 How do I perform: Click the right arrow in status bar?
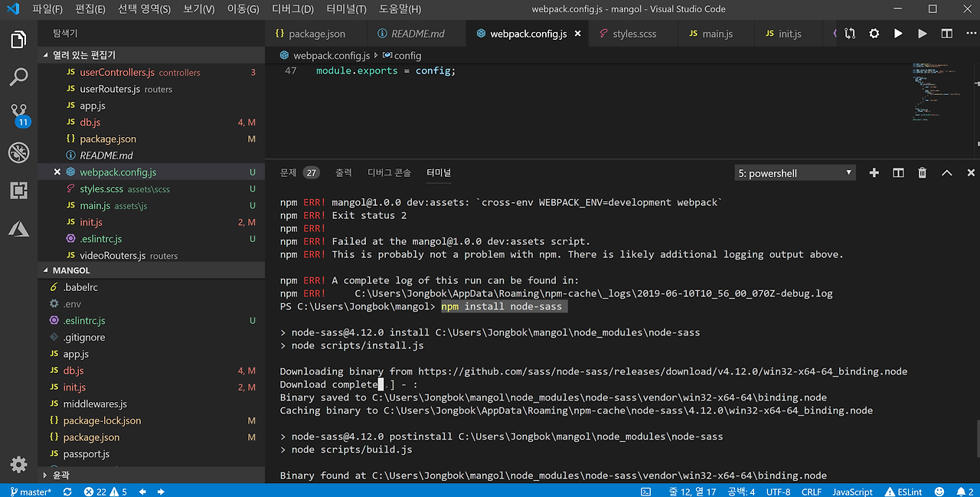[161, 492]
